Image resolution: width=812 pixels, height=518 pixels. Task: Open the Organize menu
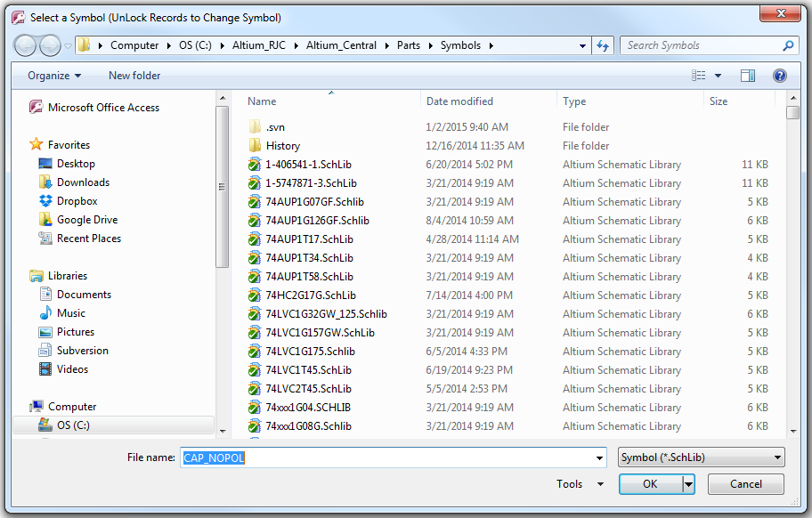pos(54,76)
